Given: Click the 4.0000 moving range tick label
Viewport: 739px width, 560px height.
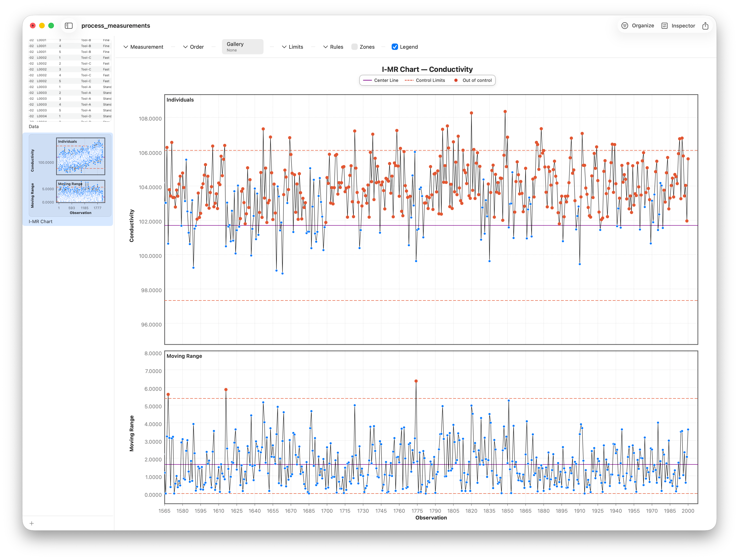Looking at the screenshot, I should pyautogui.click(x=153, y=424).
